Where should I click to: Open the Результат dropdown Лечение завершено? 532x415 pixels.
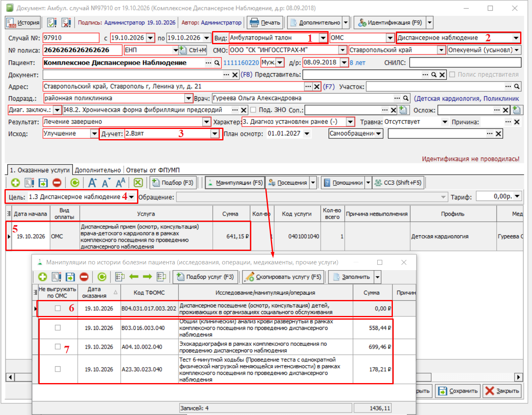coord(207,122)
